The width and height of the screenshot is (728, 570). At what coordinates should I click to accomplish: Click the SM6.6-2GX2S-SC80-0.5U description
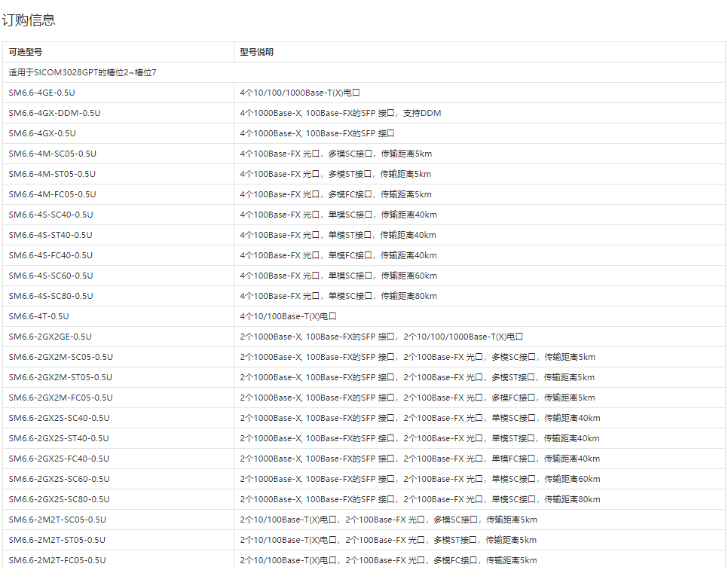pos(420,500)
